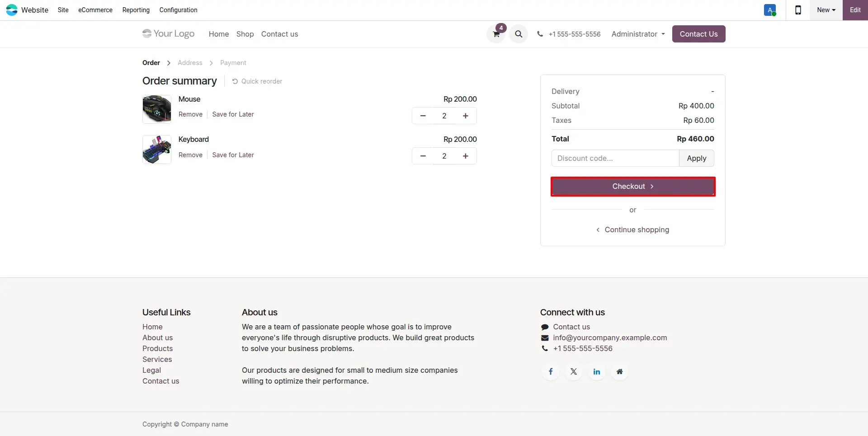Open the New dropdown
The image size is (868, 436).
[x=826, y=10]
